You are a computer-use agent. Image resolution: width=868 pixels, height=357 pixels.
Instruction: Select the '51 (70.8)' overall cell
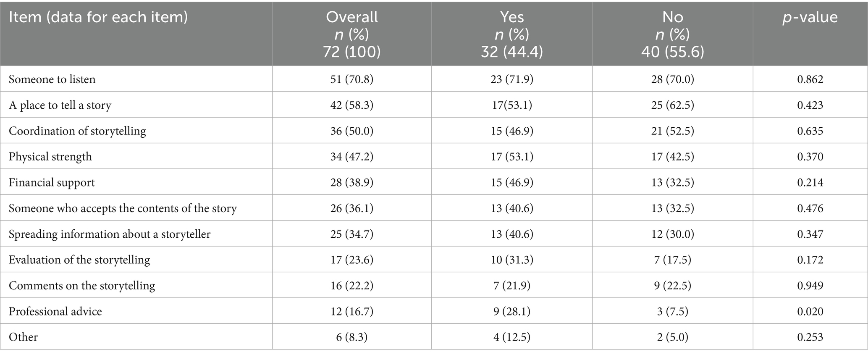351,79
